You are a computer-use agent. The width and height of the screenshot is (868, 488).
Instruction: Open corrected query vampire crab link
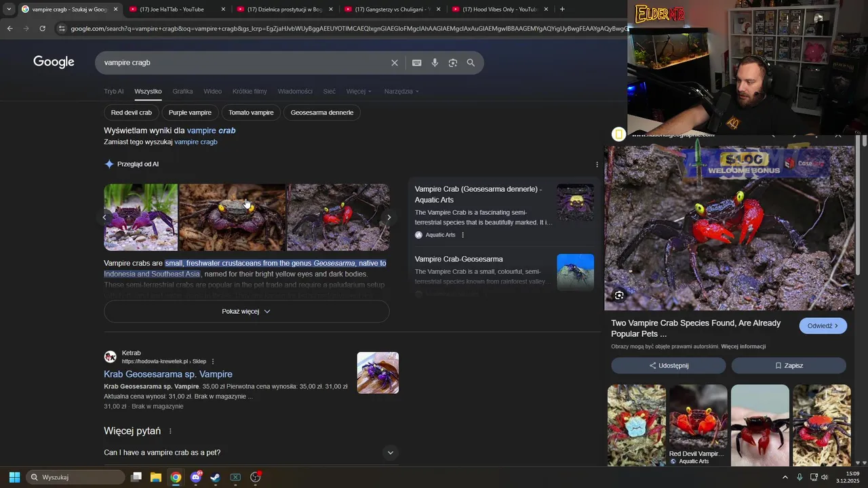[211, 130]
